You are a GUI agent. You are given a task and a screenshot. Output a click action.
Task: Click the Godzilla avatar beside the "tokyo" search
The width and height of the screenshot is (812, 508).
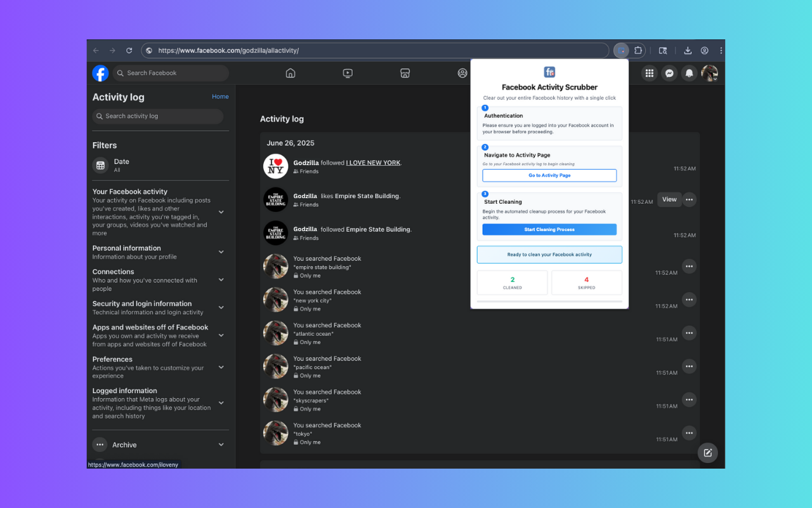point(275,433)
